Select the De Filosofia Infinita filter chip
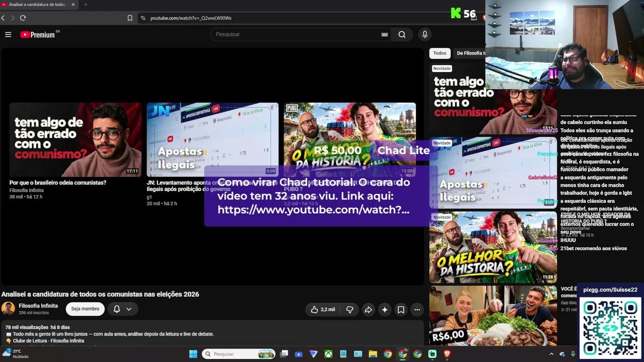This screenshot has width=644, height=362. click(470, 53)
